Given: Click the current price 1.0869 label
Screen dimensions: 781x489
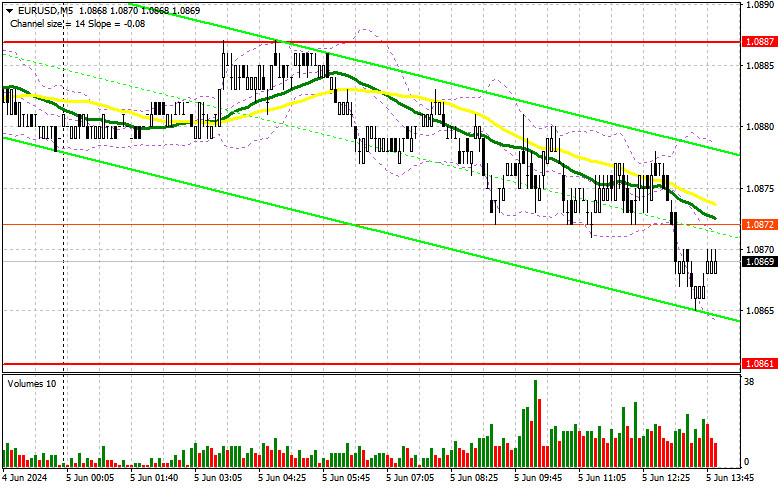Looking at the screenshot, I should (760, 261).
